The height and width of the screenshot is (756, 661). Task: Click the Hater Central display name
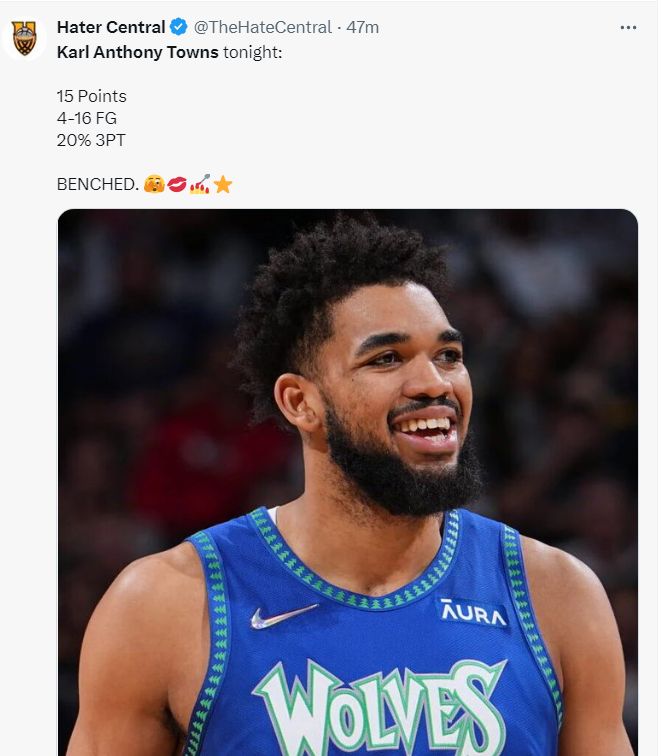click(111, 27)
